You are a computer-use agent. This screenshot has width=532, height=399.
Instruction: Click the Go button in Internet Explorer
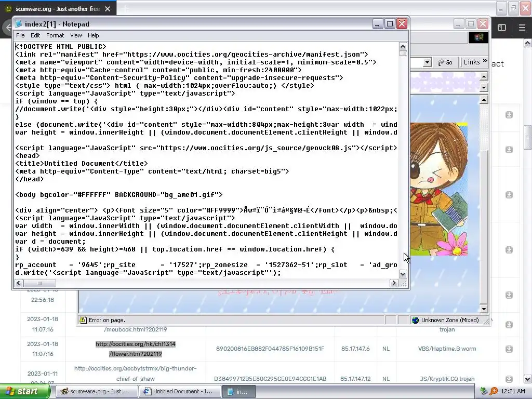coord(445,62)
